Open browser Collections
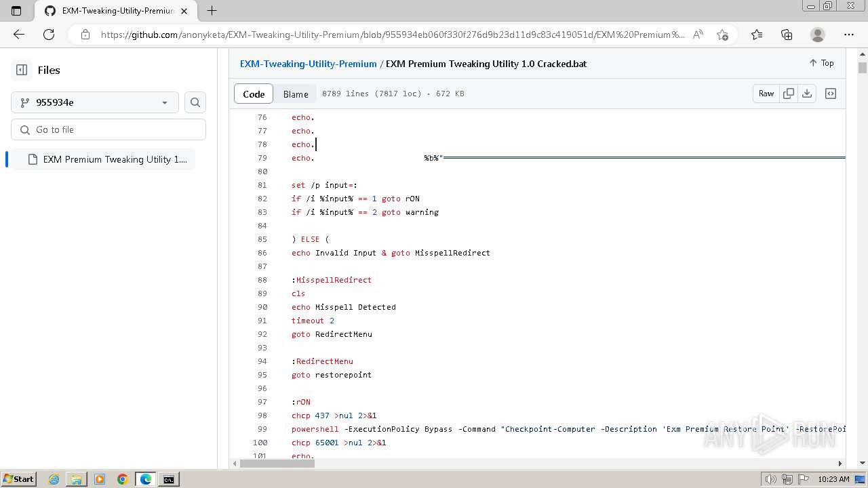The height and width of the screenshot is (488, 868). [787, 35]
